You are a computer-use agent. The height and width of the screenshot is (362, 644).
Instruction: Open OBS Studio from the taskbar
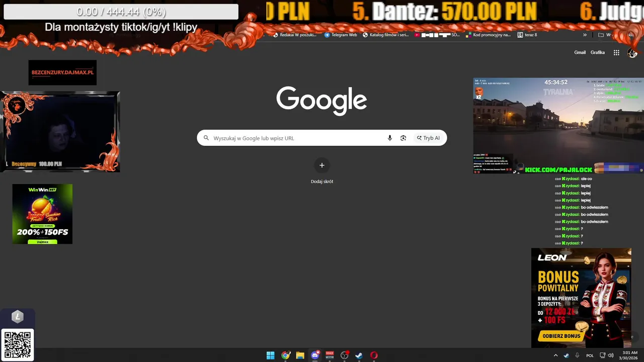pyautogui.click(x=345, y=355)
